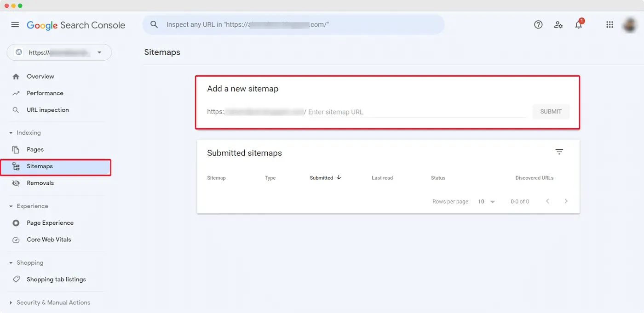Viewport: 644px width, 313px height.
Task: Go to previous page of sitemaps
Action: pyautogui.click(x=547, y=201)
